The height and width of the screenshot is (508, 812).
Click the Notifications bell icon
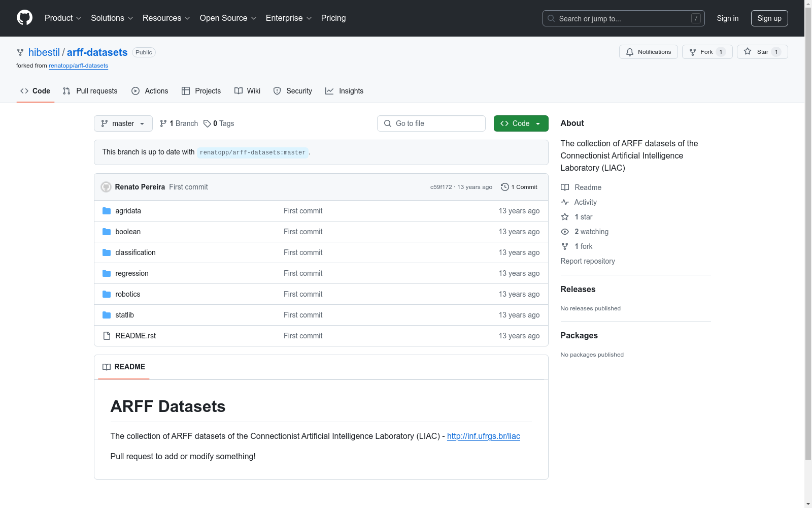coord(630,52)
